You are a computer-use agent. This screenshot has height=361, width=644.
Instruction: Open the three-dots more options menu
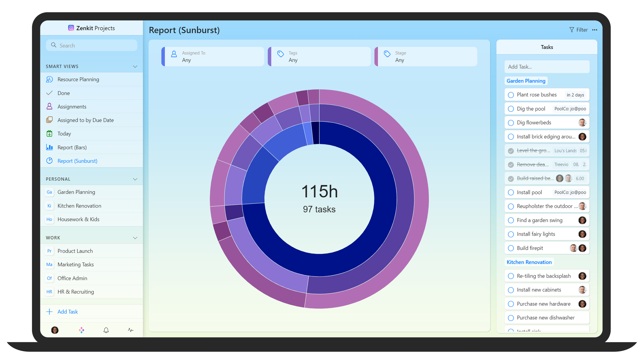[x=595, y=30]
